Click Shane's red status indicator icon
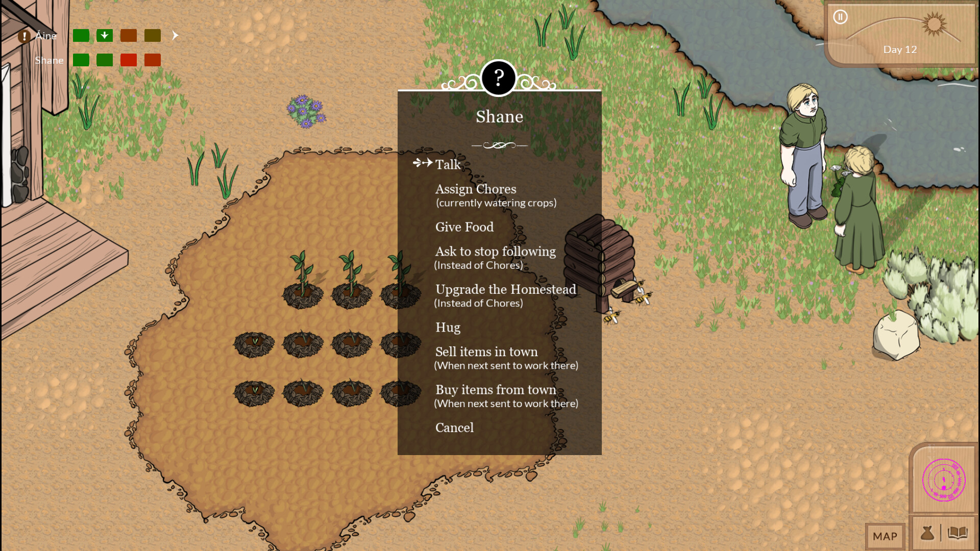The image size is (980, 551). pos(128,60)
